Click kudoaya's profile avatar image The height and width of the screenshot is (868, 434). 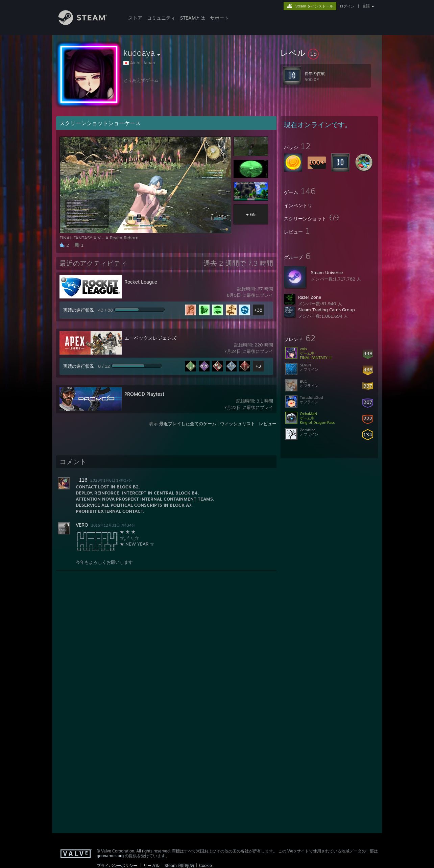pyautogui.click(x=89, y=74)
